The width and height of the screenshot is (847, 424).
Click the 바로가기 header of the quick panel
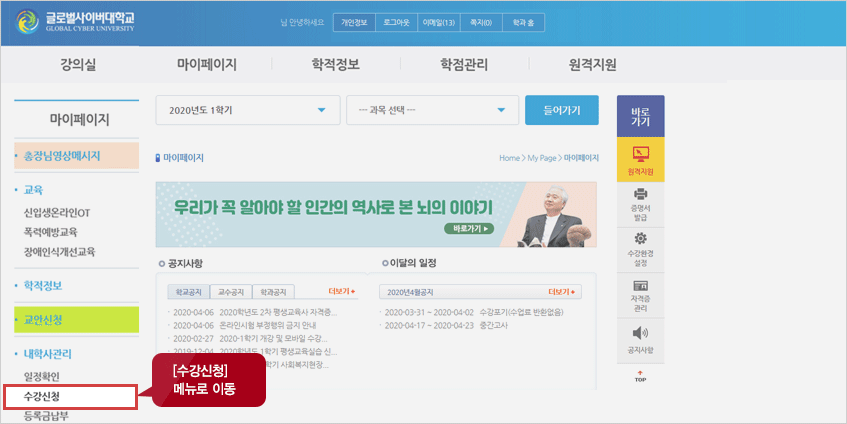click(640, 116)
